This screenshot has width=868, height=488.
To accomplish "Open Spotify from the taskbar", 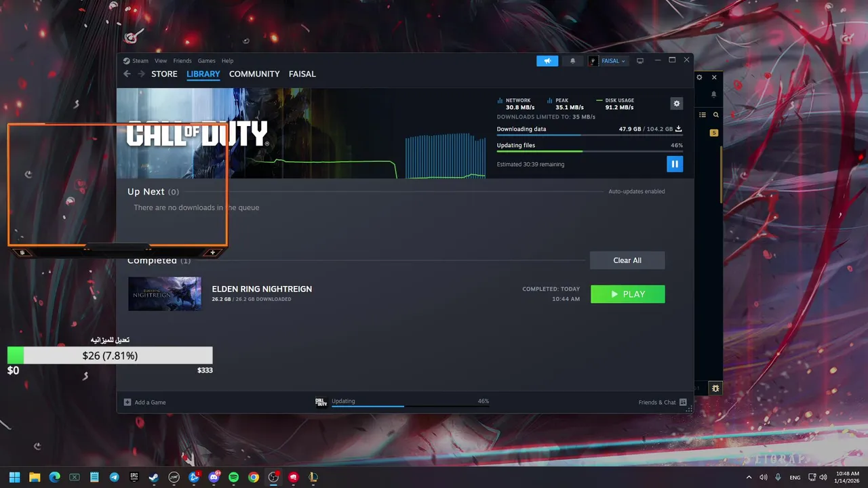I will click(233, 477).
